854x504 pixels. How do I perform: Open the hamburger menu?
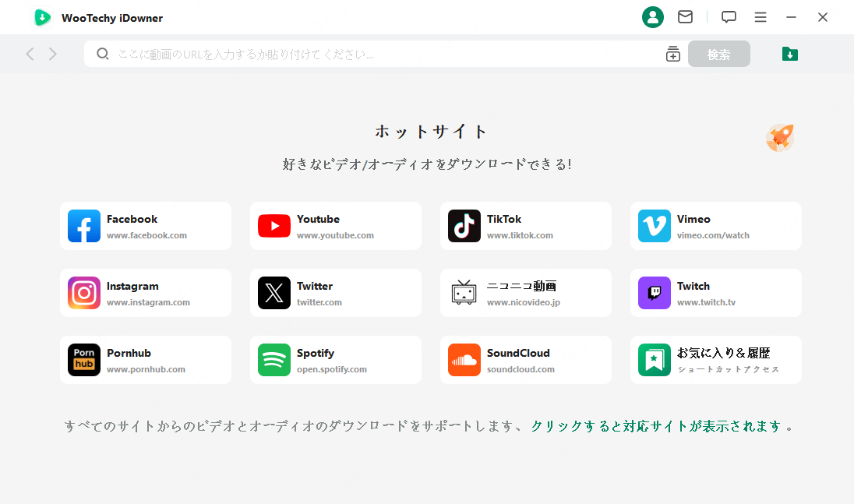click(760, 17)
